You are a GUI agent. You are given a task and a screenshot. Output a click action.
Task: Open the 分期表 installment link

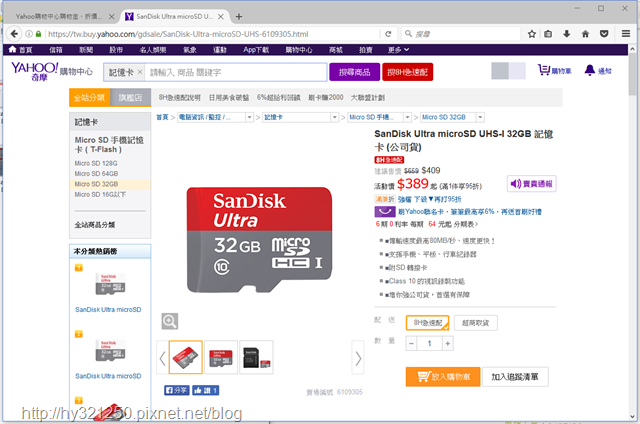click(466, 224)
